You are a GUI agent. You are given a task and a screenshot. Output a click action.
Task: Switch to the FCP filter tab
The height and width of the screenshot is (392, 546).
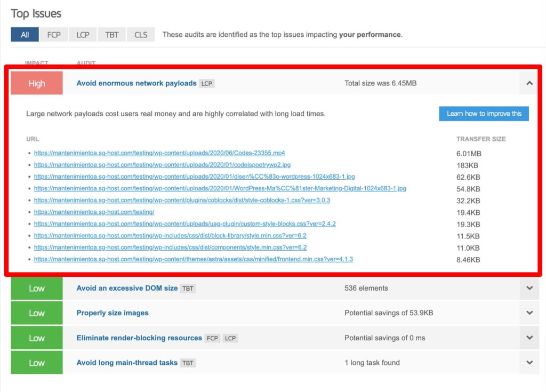(x=54, y=35)
